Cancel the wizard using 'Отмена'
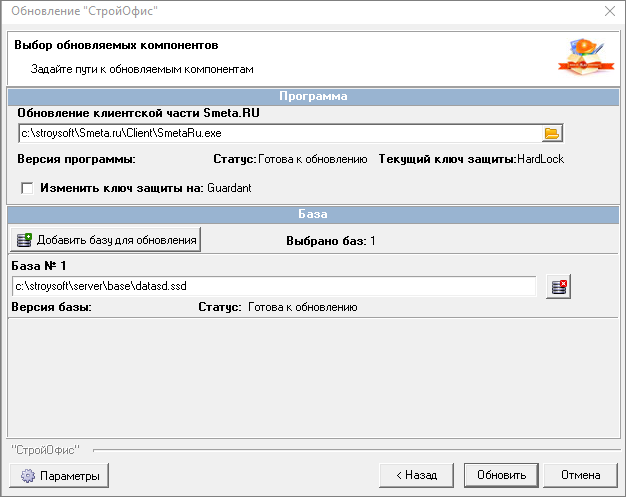626x497 pixels. coord(580,476)
